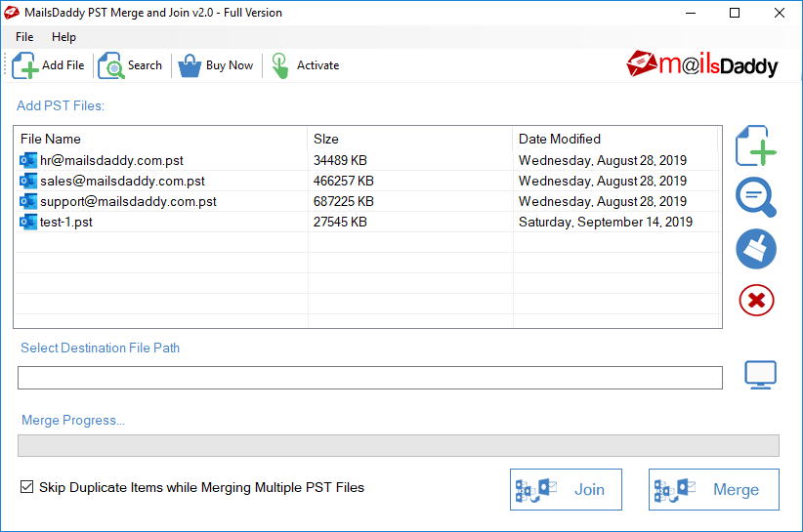Click the Activate toolbar button

[x=305, y=65]
